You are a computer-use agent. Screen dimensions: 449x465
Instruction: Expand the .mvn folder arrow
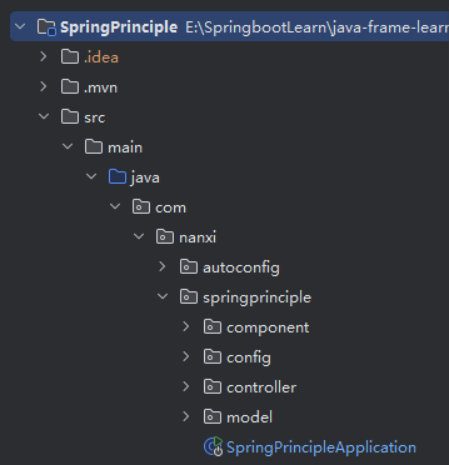tap(43, 86)
